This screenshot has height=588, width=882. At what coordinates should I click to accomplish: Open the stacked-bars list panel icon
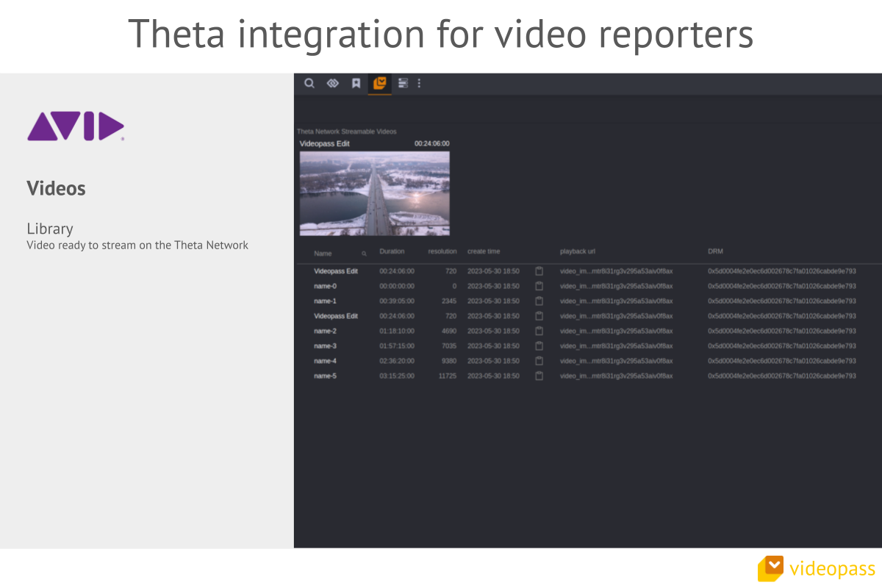(403, 83)
